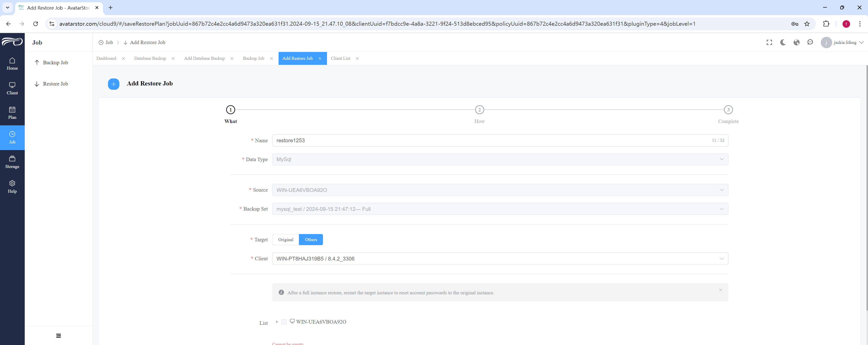Switch to the Database Backup tab
Viewport: 868px width, 345px height.
pyautogui.click(x=150, y=58)
